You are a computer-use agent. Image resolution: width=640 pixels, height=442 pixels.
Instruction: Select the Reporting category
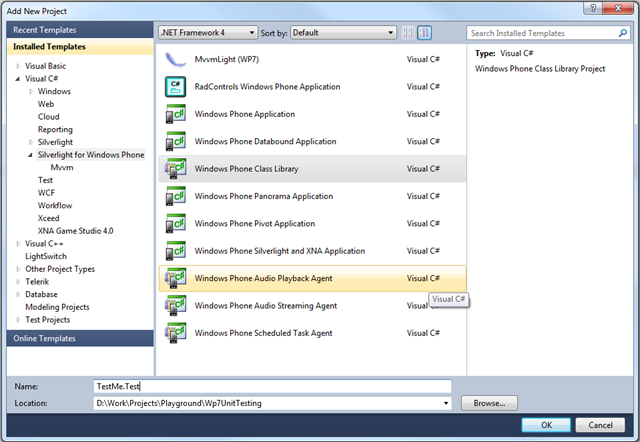(x=55, y=129)
